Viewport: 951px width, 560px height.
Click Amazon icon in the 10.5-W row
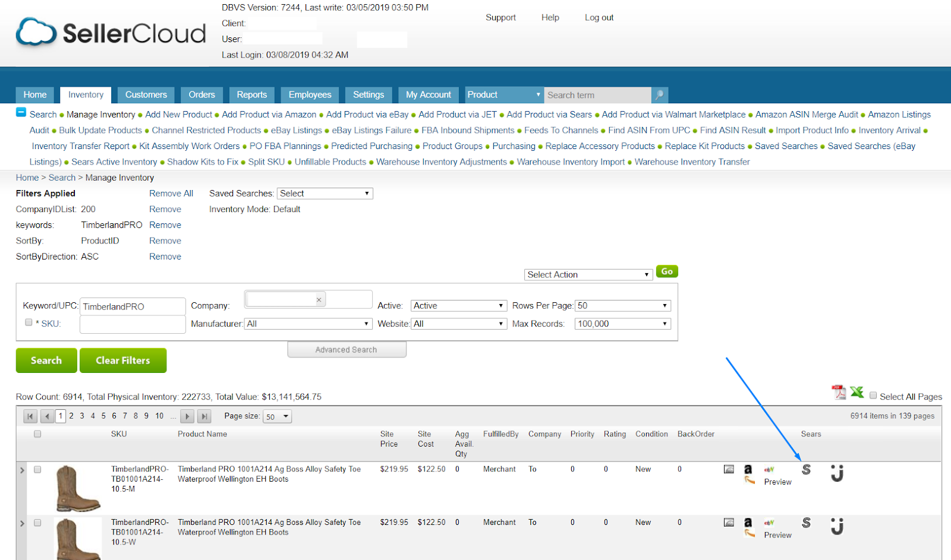[748, 523]
